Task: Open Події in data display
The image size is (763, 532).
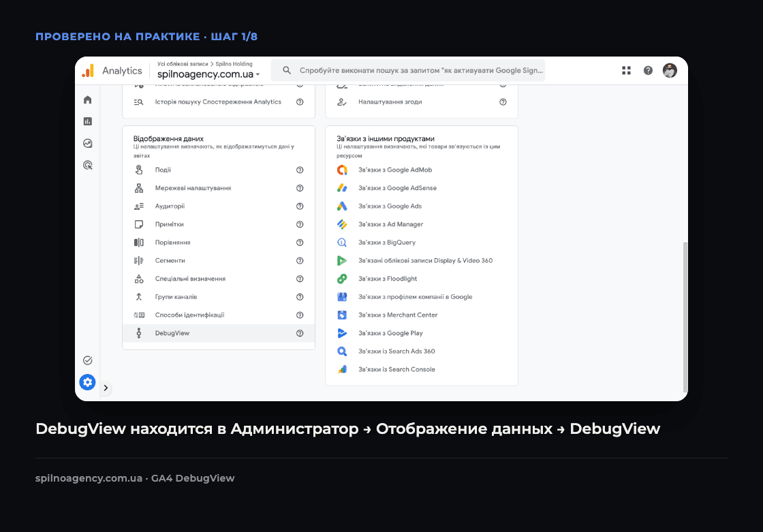Action: [219, 170]
